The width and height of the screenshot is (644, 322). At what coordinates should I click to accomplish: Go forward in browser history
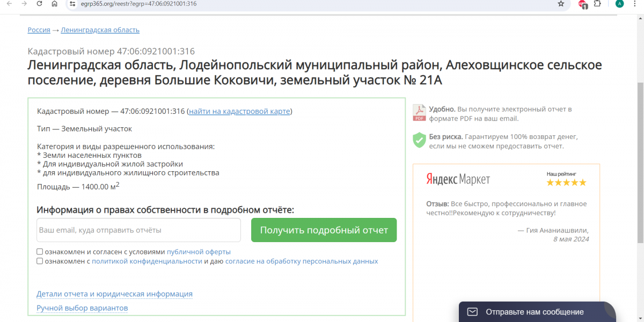[24, 4]
